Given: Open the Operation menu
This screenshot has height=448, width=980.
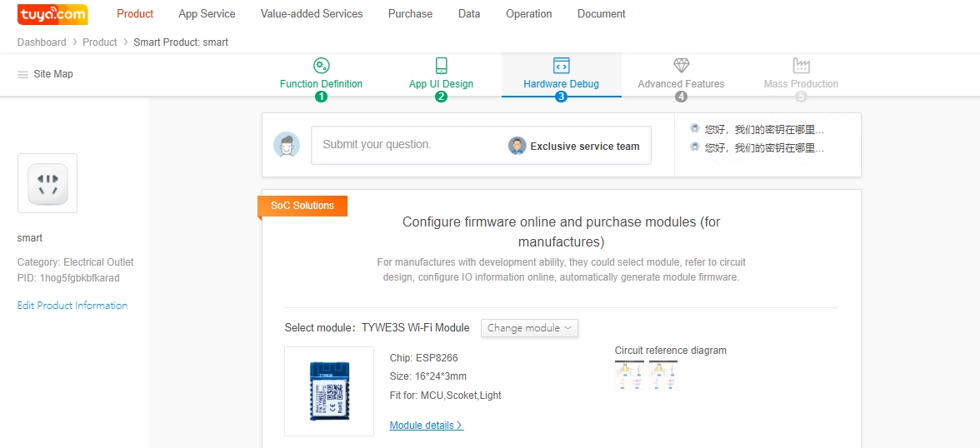Looking at the screenshot, I should [x=528, y=14].
